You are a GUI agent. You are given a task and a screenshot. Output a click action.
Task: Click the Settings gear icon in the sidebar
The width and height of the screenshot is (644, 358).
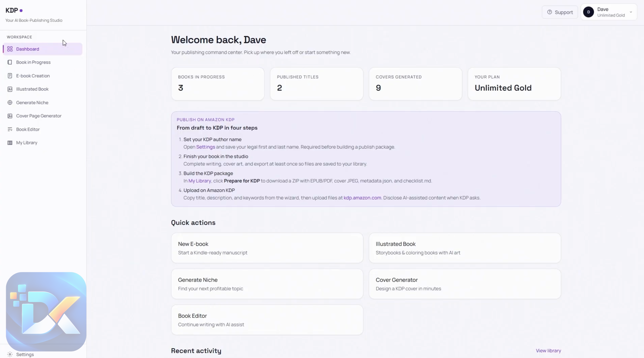[x=10, y=354]
